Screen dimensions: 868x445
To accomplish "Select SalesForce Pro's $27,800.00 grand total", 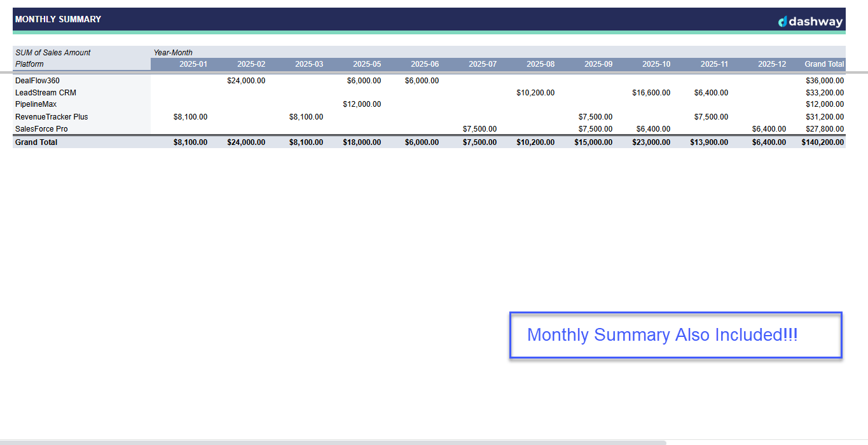I will click(825, 129).
